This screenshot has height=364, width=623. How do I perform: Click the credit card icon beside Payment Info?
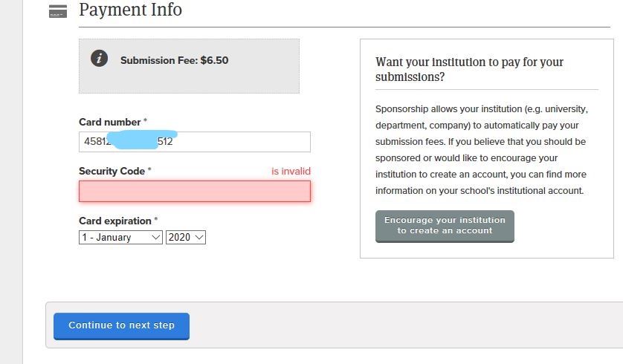click(57, 11)
